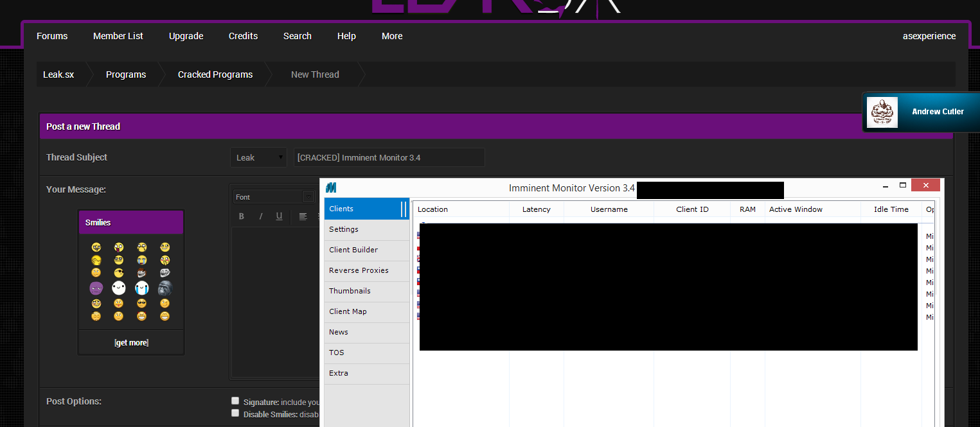This screenshot has height=427, width=980.
Task: Open the Andrew Cutler avatar image
Action: (882, 112)
